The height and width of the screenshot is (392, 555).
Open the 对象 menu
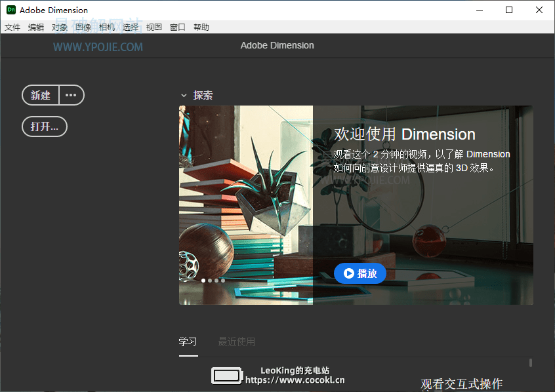pyautogui.click(x=60, y=28)
